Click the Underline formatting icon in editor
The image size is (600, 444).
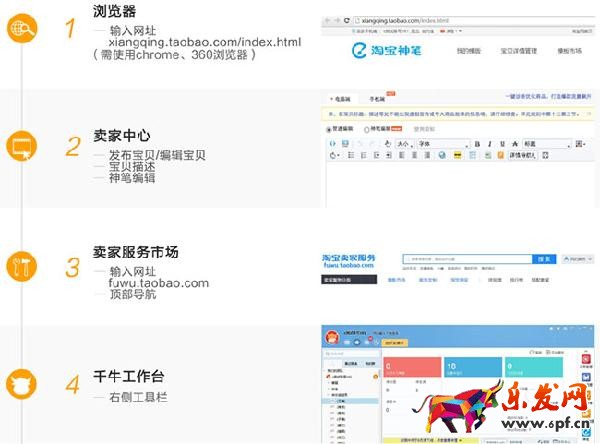point(501,144)
